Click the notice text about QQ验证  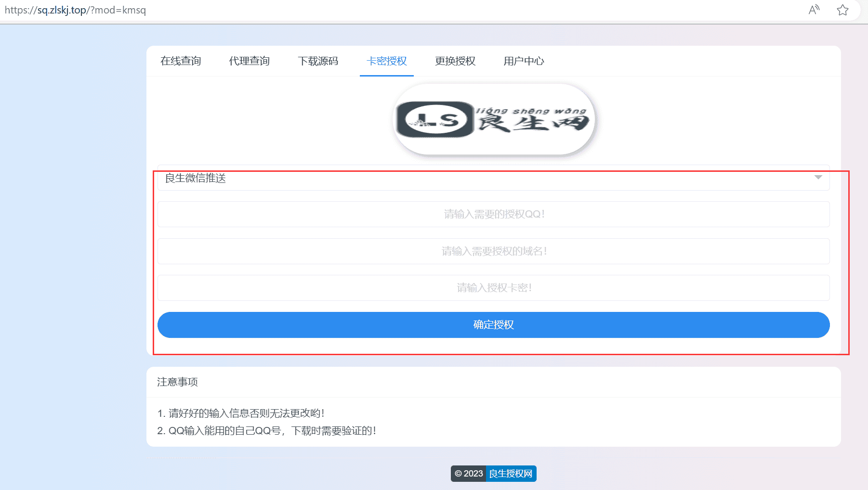(x=267, y=431)
